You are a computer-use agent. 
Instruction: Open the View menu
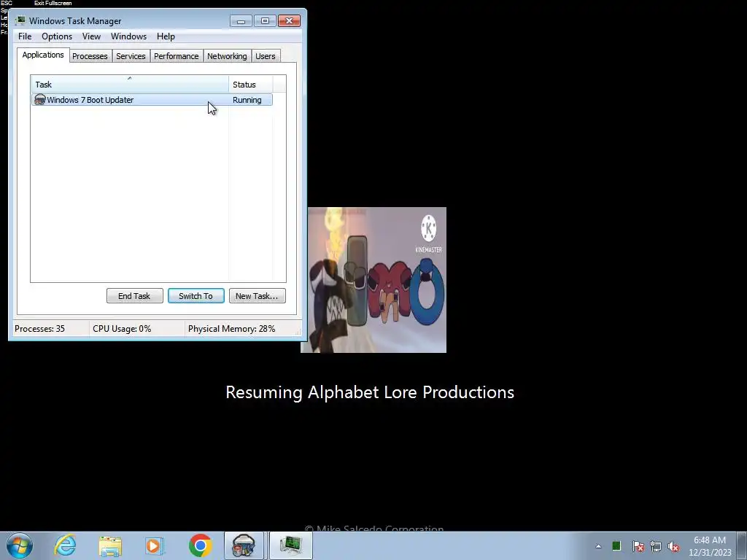[91, 36]
